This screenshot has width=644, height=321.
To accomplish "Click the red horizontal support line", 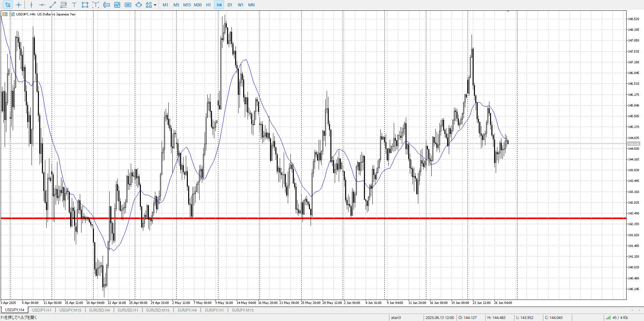I will pos(335,218).
